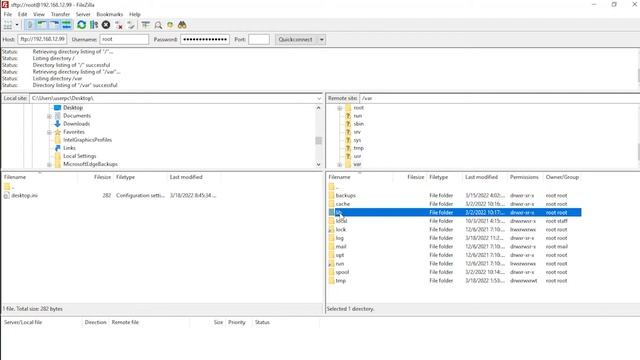Expand the MicrosoftEdgeBackups tree node
This screenshot has width=640, height=360.
49,164
